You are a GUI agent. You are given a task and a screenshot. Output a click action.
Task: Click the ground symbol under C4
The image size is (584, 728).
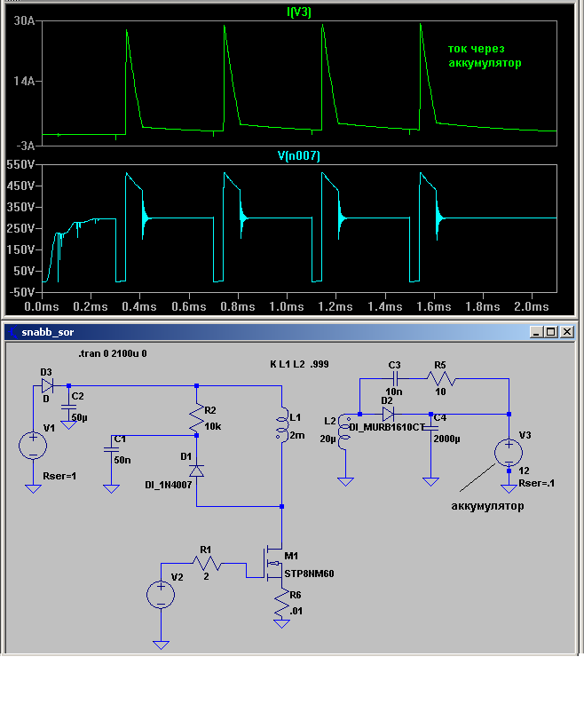pyautogui.click(x=430, y=481)
